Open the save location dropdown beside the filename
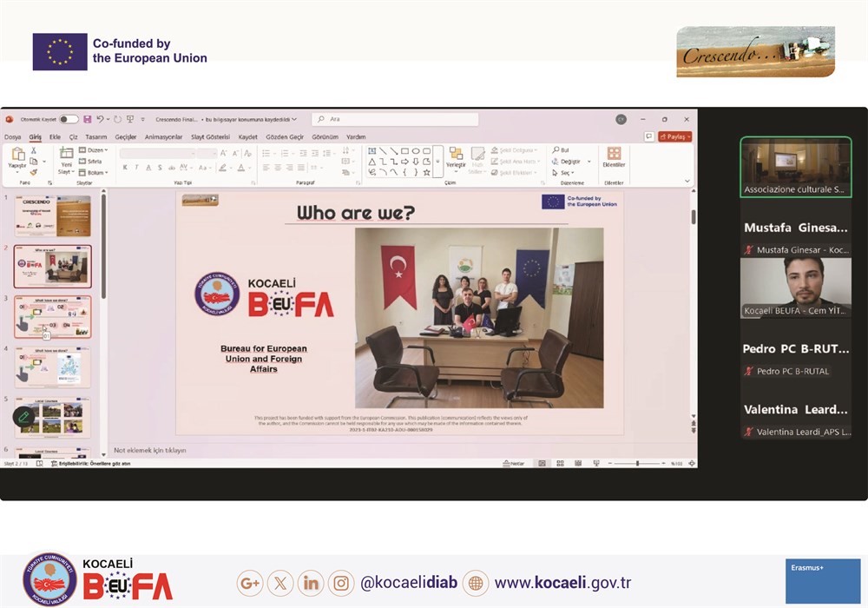 [294, 119]
